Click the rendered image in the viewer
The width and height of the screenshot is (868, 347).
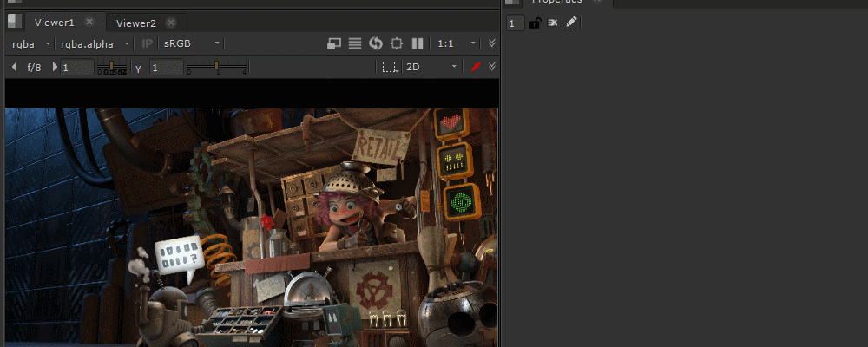coord(252,227)
